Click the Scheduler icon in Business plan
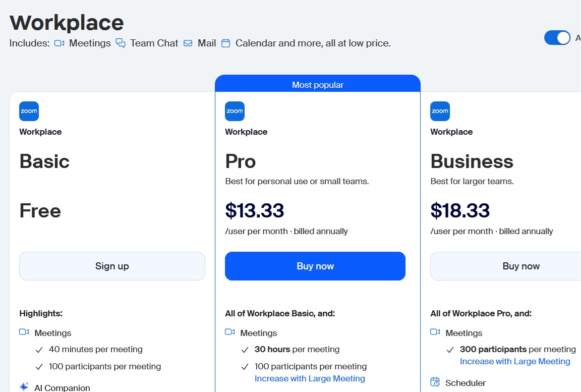The height and width of the screenshot is (392, 581). click(435, 382)
